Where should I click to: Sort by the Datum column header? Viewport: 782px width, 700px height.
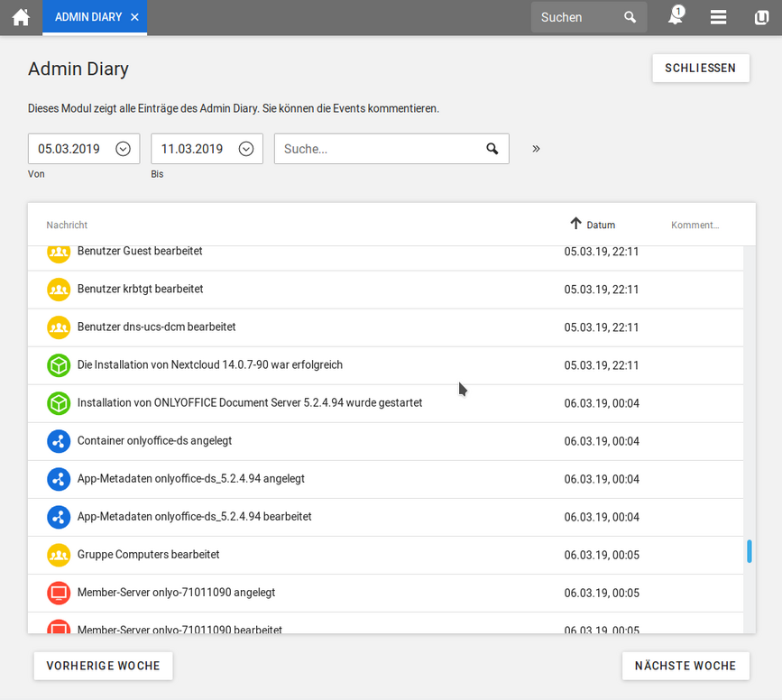[601, 225]
